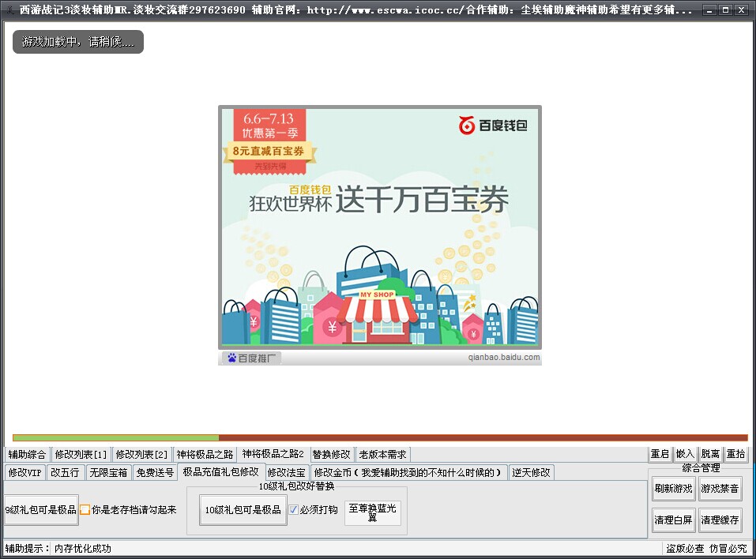
Task: Open the 修改金币 sub-tab
Action: pyautogui.click(x=408, y=472)
